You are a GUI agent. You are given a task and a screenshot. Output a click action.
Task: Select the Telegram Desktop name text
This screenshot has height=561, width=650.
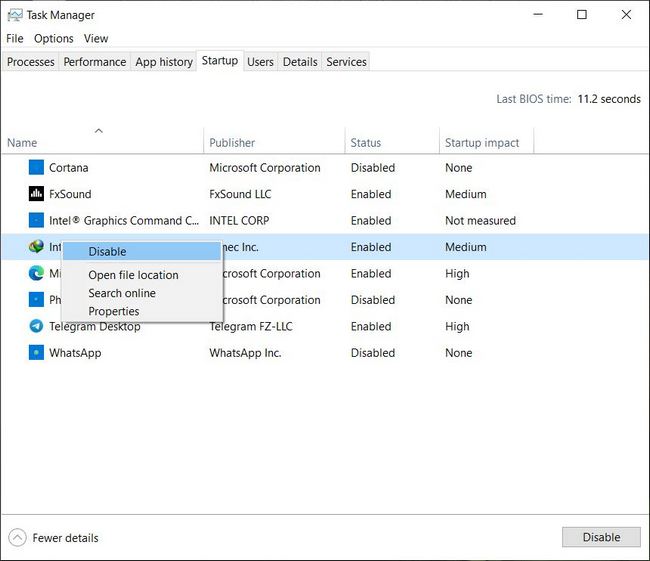click(95, 326)
